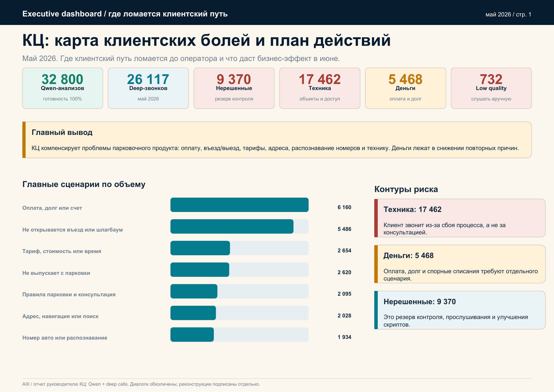
Task: Select the 'Май 2026. Где клиентский путь' subtitle
Action: (181, 58)
